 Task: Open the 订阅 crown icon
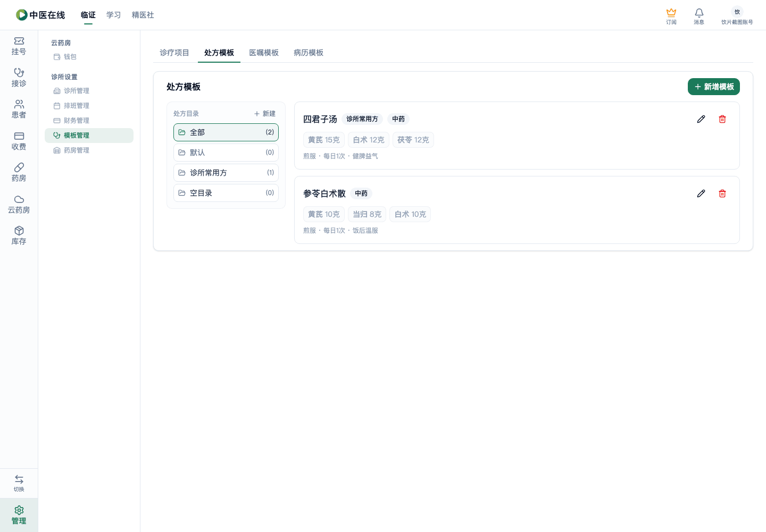click(671, 16)
